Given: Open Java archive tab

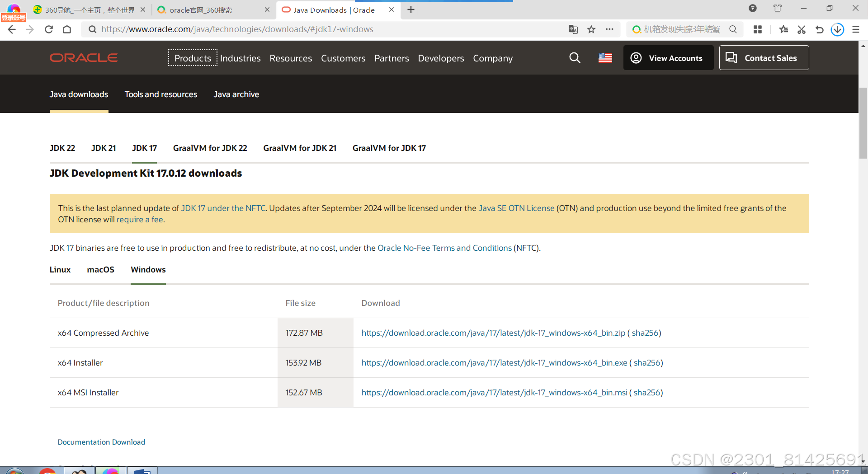Looking at the screenshot, I should tap(236, 94).
